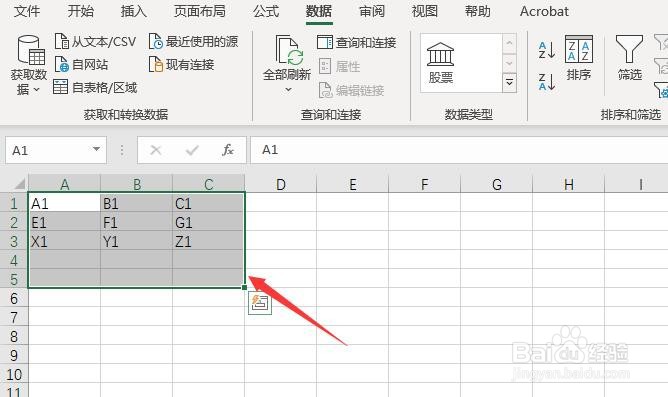This screenshot has height=397, width=668.
Task: Select row 4 header
Action: coord(14,260)
